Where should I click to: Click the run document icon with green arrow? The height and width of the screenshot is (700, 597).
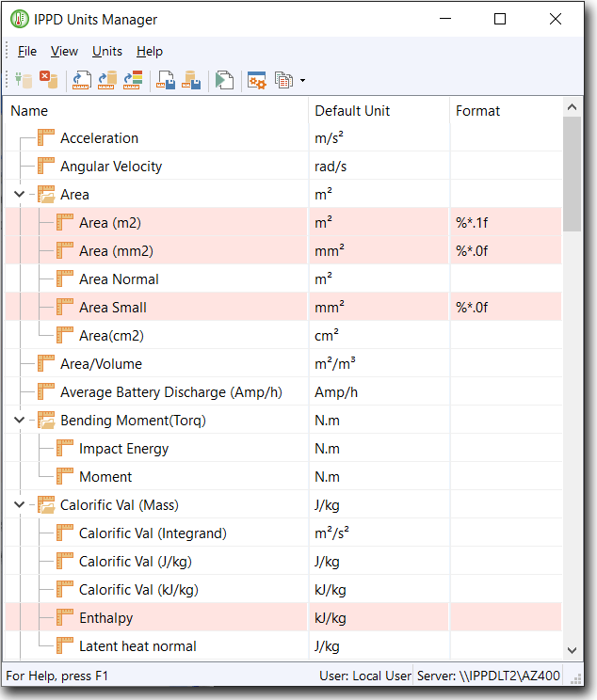pyautogui.click(x=224, y=81)
